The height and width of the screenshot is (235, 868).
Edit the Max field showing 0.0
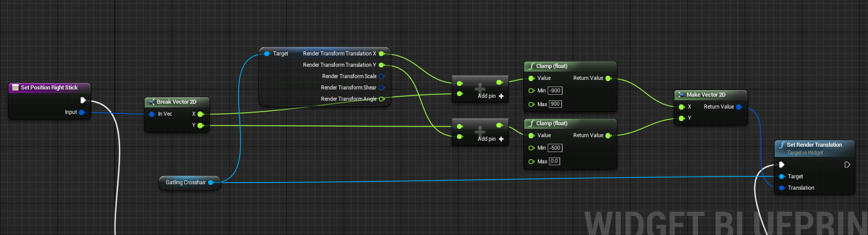point(554,162)
